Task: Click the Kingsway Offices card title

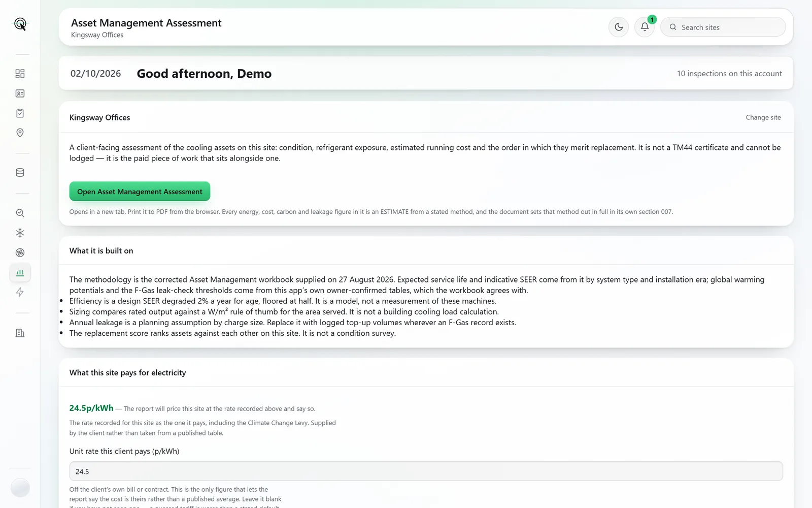Action: click(99, 117)
